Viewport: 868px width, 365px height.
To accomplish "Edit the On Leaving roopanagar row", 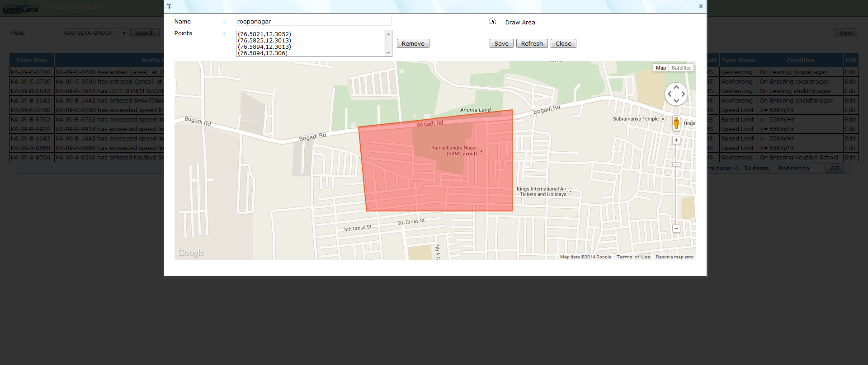I will (850, 72).
